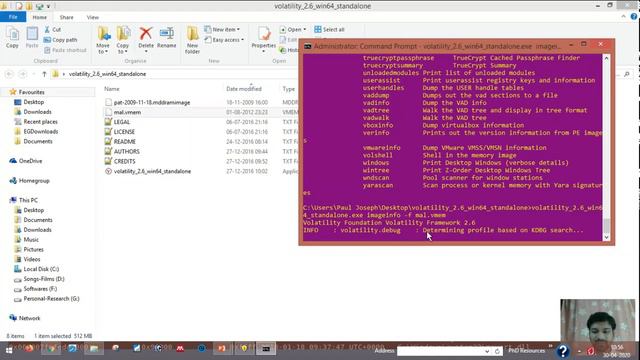
Task: Click the Command Prompt taskbar icon
Action: pos(266,349)
